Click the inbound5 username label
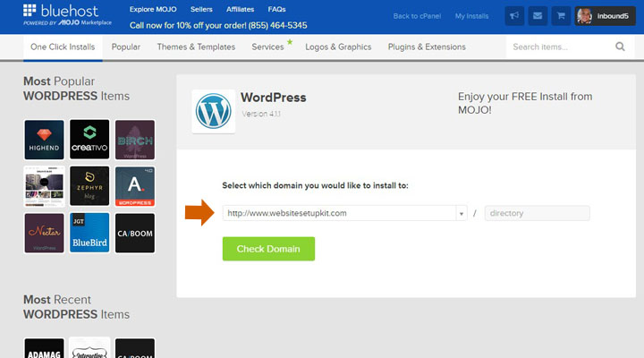Screen dimensions: 644x358 [613, 16]
